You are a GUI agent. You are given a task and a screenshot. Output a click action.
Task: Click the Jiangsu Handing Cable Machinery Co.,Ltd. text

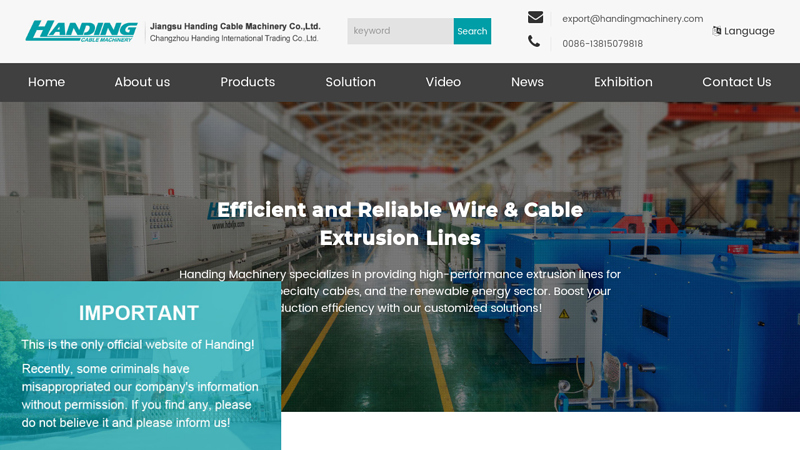coord(235,26)
